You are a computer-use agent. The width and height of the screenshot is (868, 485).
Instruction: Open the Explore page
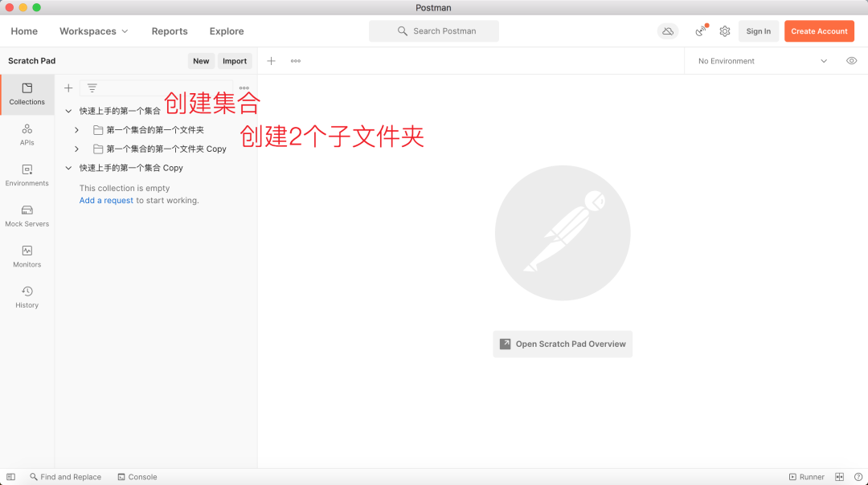[x=227, y=31]
